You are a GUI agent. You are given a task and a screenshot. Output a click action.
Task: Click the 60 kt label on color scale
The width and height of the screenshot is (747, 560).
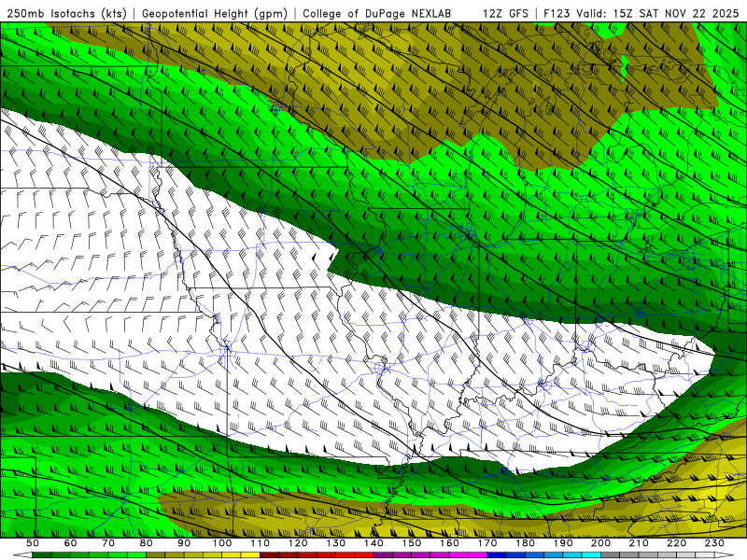[71, 543]
